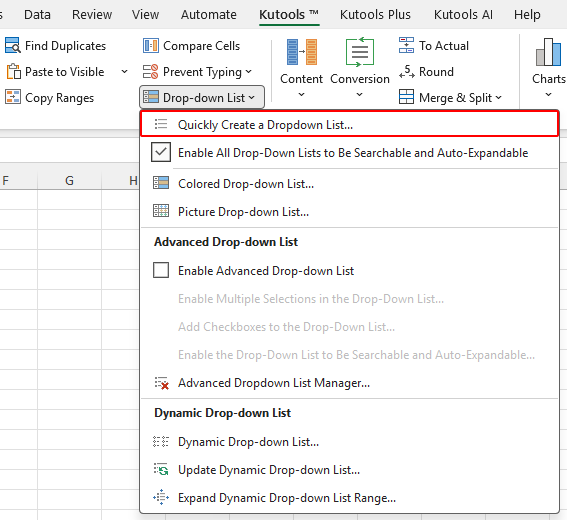This screenshot has height=520, width=567.
Task: Open the Kutools AI tab
Action: tap(463, 14)
